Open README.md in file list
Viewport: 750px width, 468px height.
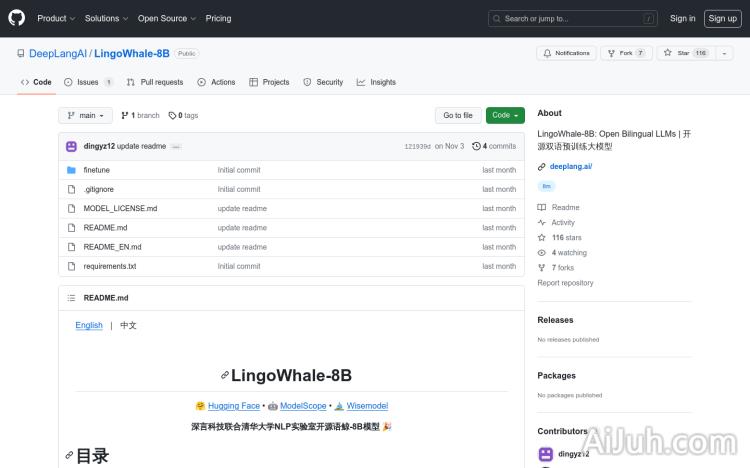tap(105, 227)
